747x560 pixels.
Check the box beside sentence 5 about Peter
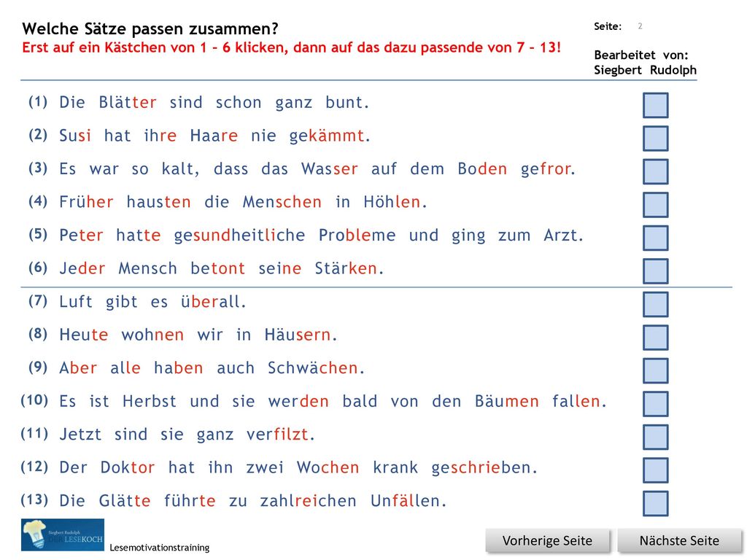656,238
